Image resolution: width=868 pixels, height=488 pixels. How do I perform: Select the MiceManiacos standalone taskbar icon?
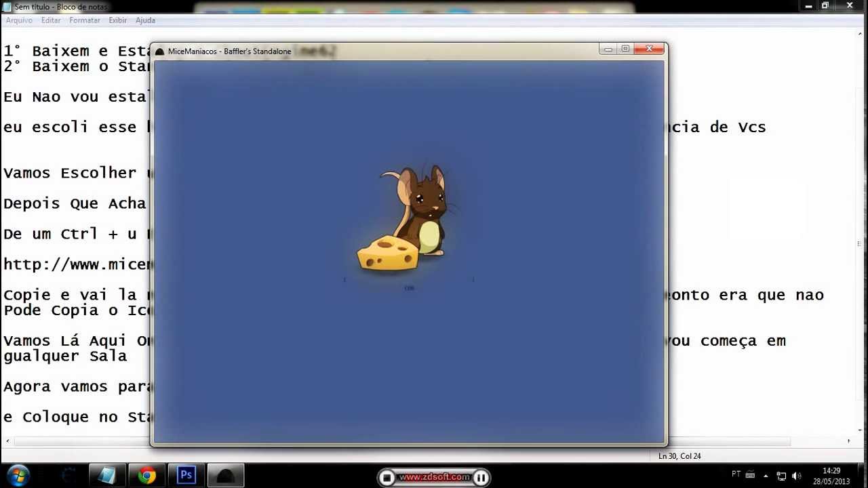point(226,476)
